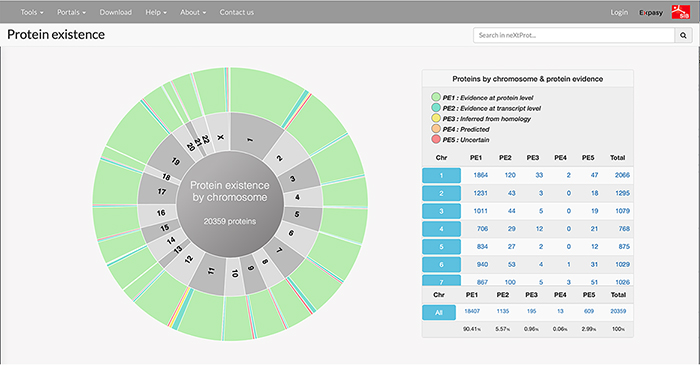Open the SIB logo icon

pos(681,12)
